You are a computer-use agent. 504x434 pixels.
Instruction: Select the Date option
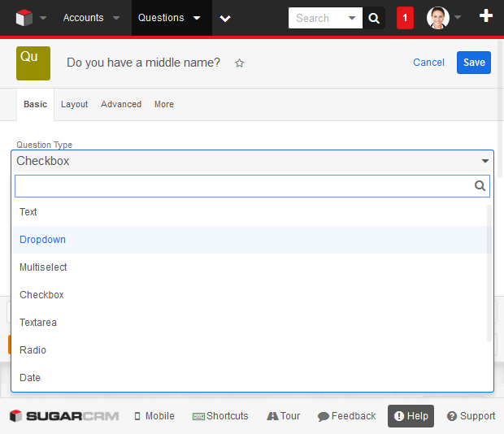point(252,378)
